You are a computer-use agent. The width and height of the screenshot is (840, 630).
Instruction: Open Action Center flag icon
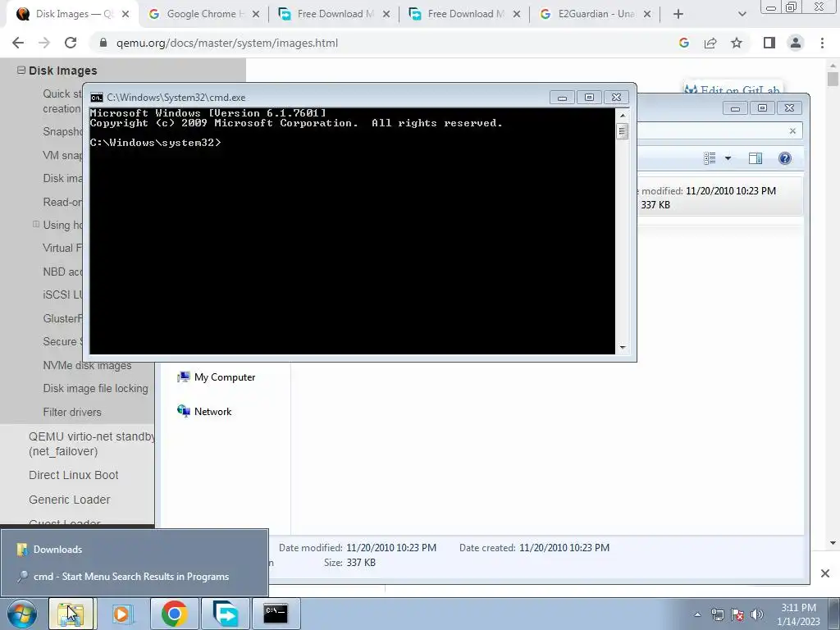tap(737, 614)
